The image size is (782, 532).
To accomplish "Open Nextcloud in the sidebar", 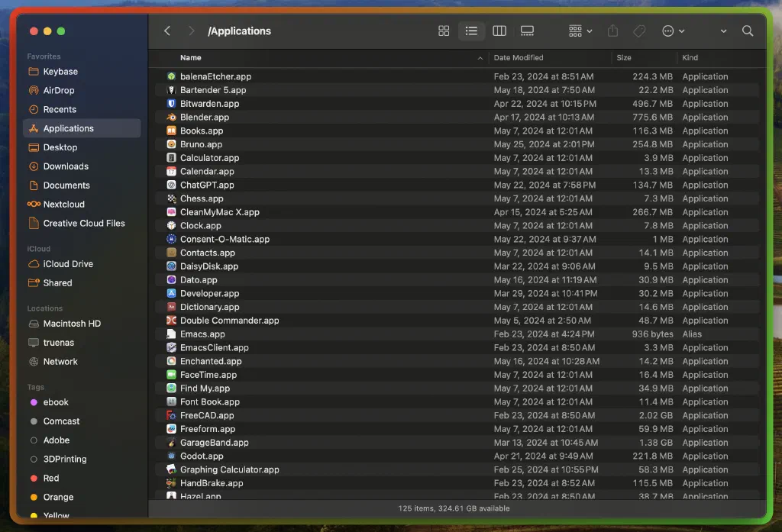I will click(82, 204).
